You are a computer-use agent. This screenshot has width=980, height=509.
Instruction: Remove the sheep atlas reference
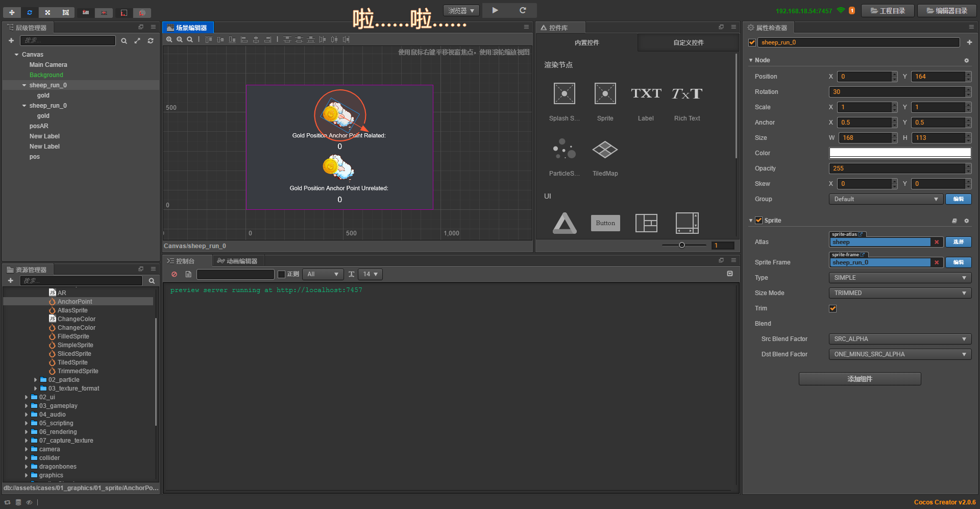pos(937,242)
